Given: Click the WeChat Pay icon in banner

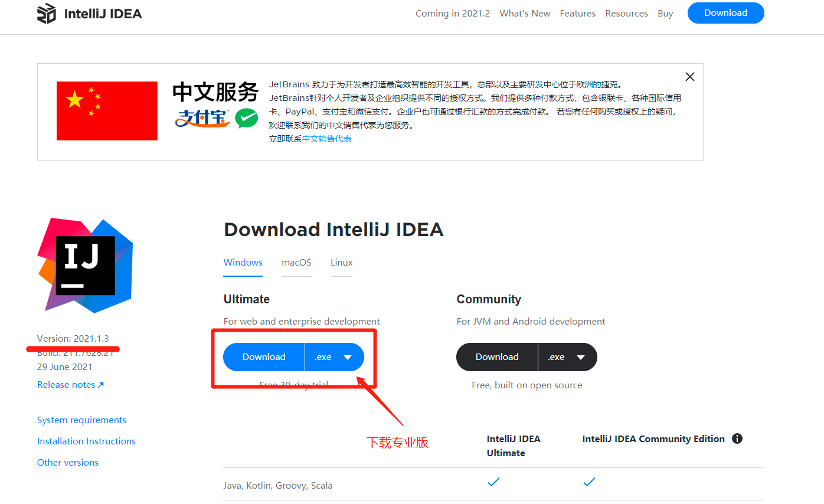Looking at the screenshot, I should click(247, 118).
